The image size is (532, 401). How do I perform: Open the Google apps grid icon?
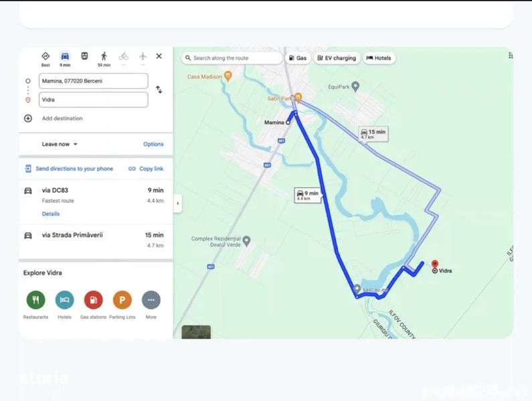(x=510, y=56)
